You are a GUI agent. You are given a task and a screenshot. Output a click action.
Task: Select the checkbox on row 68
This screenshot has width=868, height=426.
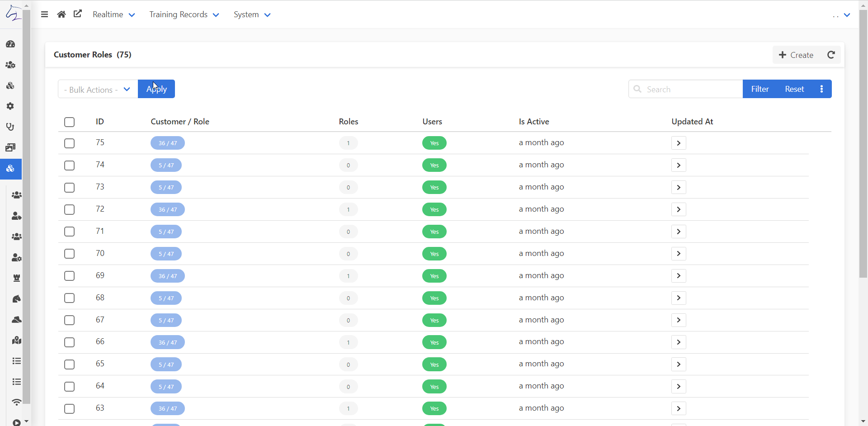click(x=69, y=298)
